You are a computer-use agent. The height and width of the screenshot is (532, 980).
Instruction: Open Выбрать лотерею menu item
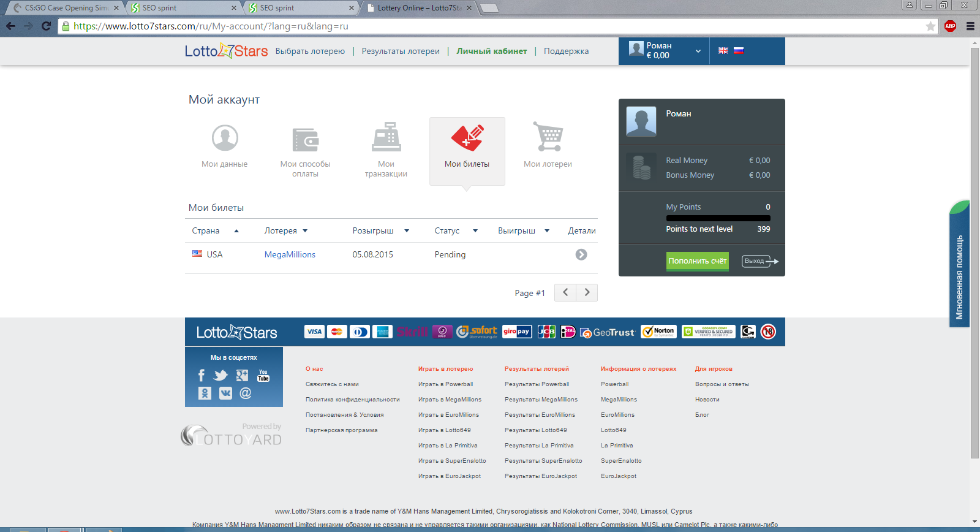[310, 51]
